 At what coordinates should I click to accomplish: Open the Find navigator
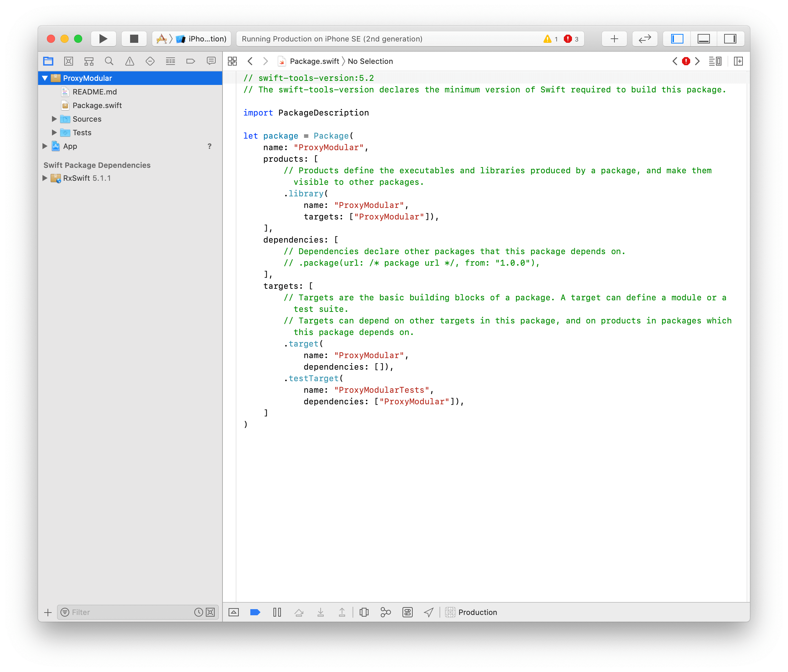pyautogui.click(x=109, y=61)
